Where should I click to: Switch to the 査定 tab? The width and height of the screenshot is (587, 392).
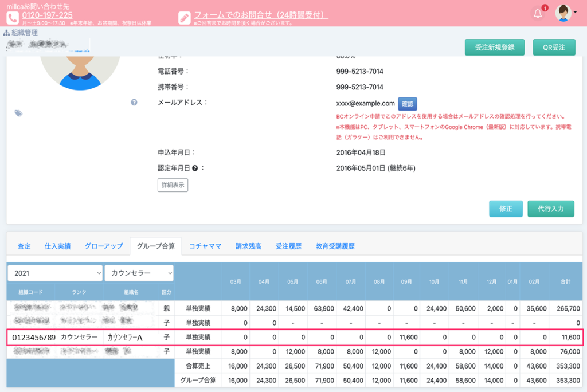[24, 246]
